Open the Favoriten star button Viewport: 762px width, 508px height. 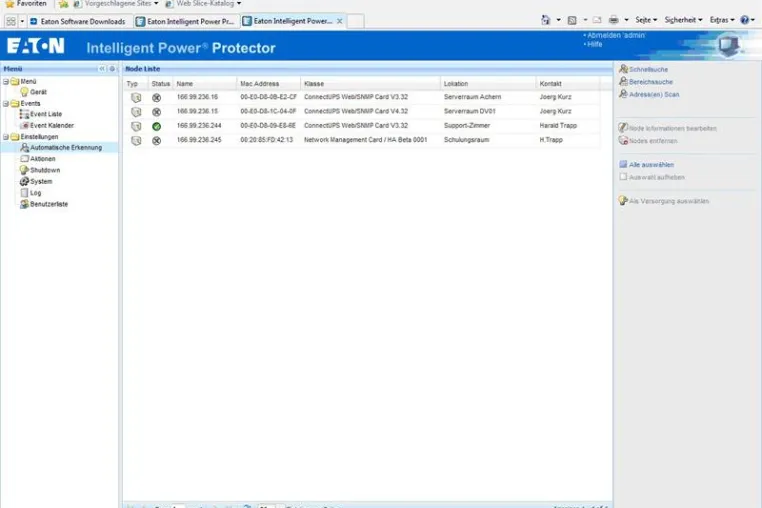[x=26, y=3]
